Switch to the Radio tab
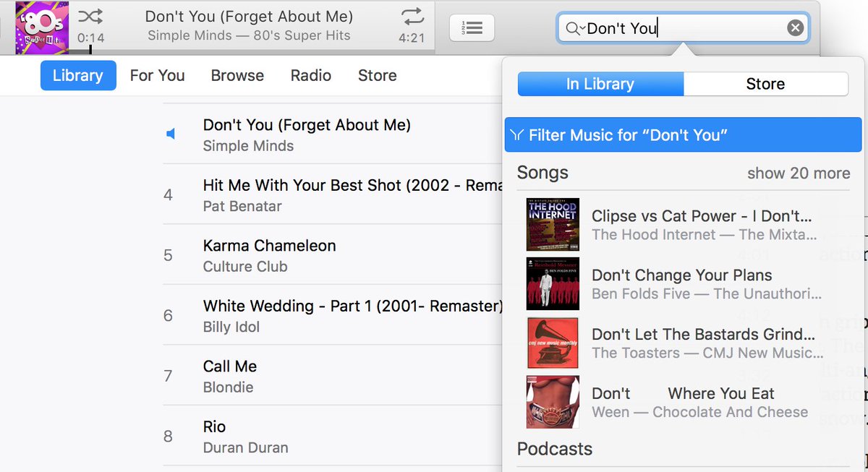Screen dimensions: 868x472 coord(311,75)
